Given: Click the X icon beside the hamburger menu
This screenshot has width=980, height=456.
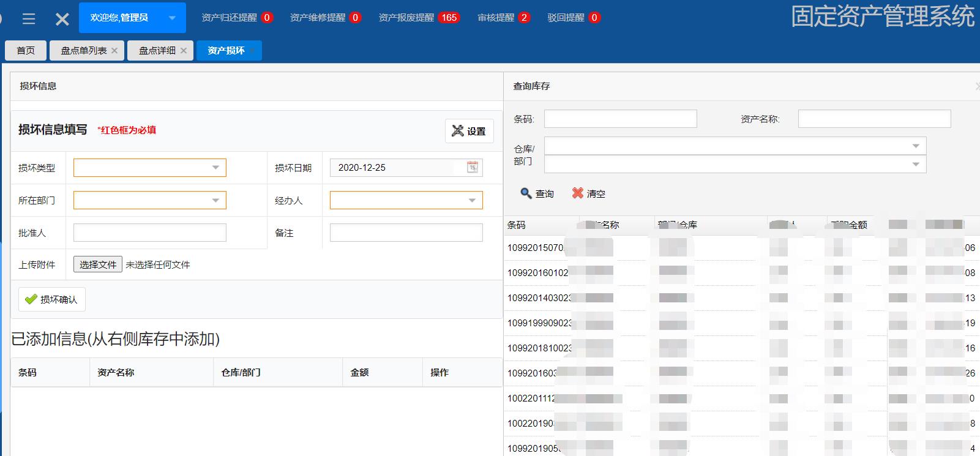Looking at the screenshot, I should (62, 19).
